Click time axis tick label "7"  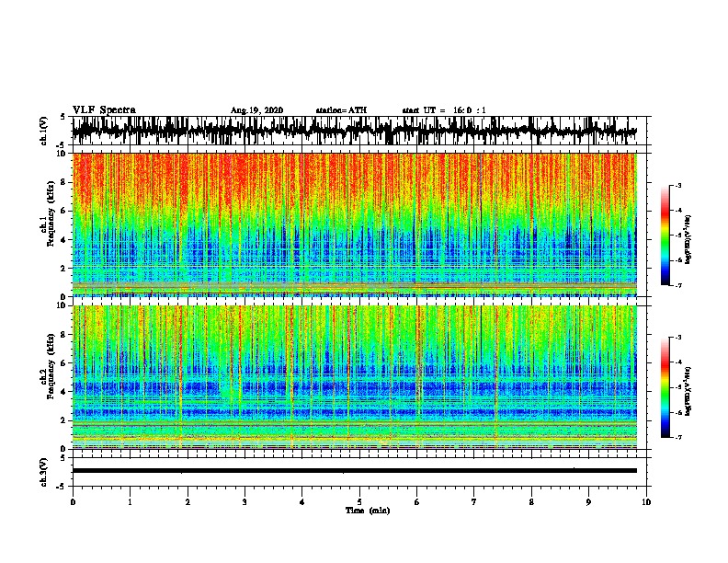[x=474, y=502]
